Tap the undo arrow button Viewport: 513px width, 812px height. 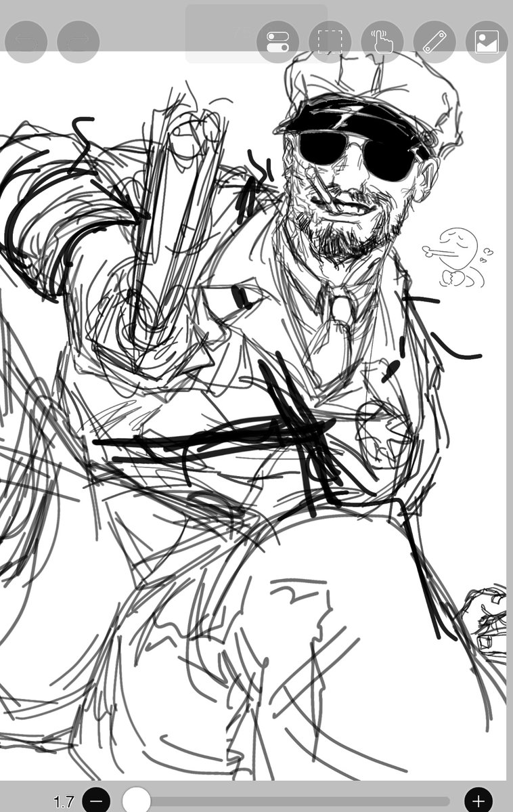(x=26, y=42)
